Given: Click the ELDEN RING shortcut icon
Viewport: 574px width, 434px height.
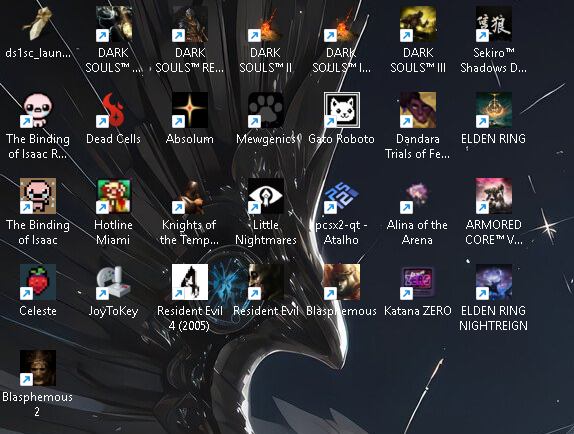Looking at the screenshot, I should (494, 110).
